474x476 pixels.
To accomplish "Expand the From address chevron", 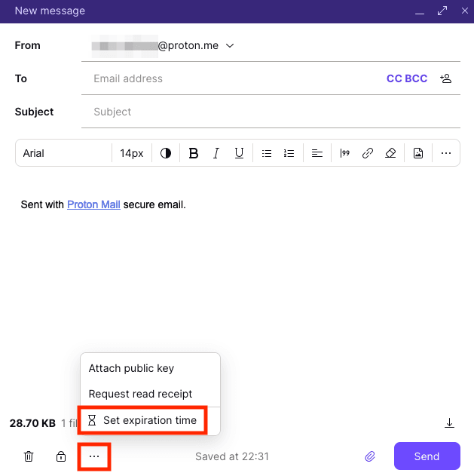I will [x=230, y=46].
